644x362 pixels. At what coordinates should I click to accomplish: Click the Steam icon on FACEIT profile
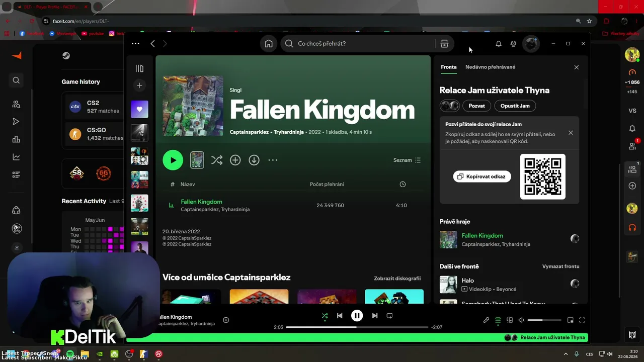pos(66,56)
